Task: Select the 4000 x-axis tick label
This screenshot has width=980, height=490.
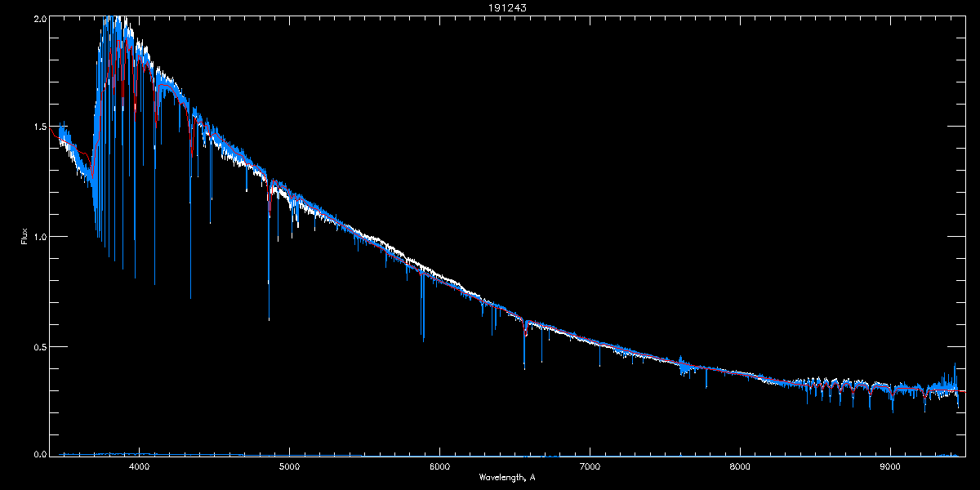Action: (139, 467)
